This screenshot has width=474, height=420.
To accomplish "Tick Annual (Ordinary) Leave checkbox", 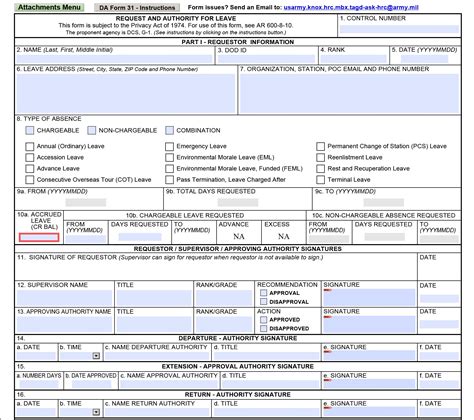I will pos(30,146).
